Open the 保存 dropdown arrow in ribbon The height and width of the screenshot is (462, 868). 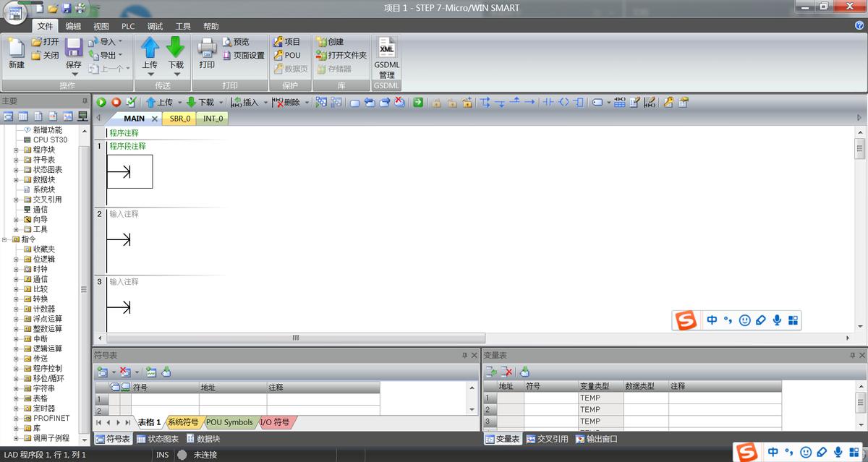tap(74, 74)
